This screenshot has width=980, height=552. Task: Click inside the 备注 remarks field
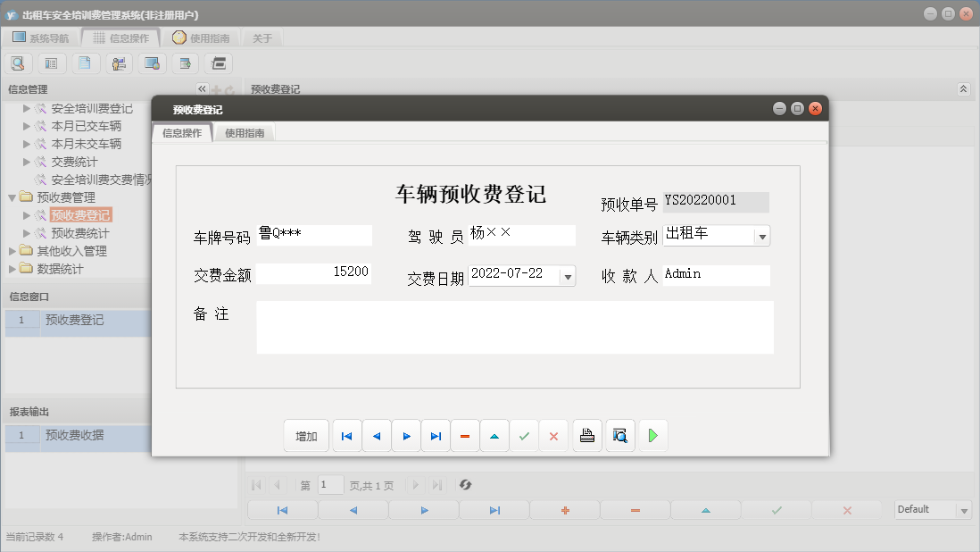coord(513,326)
